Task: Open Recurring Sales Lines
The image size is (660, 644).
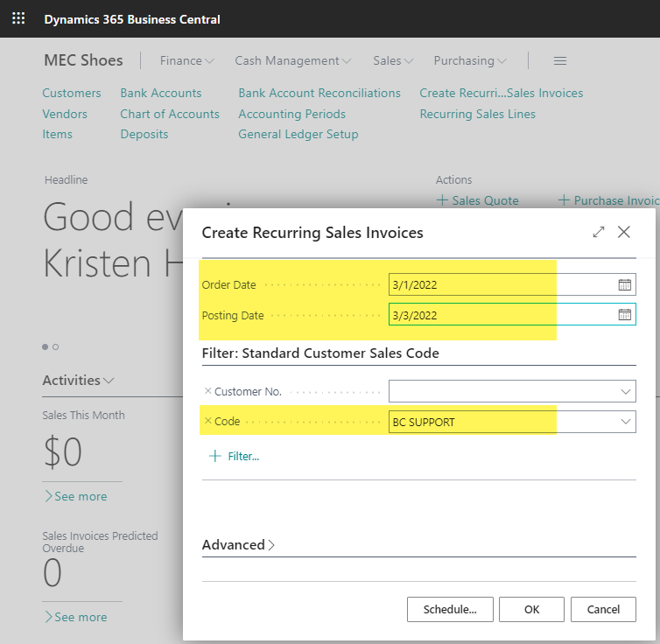Action: (478, 114)
